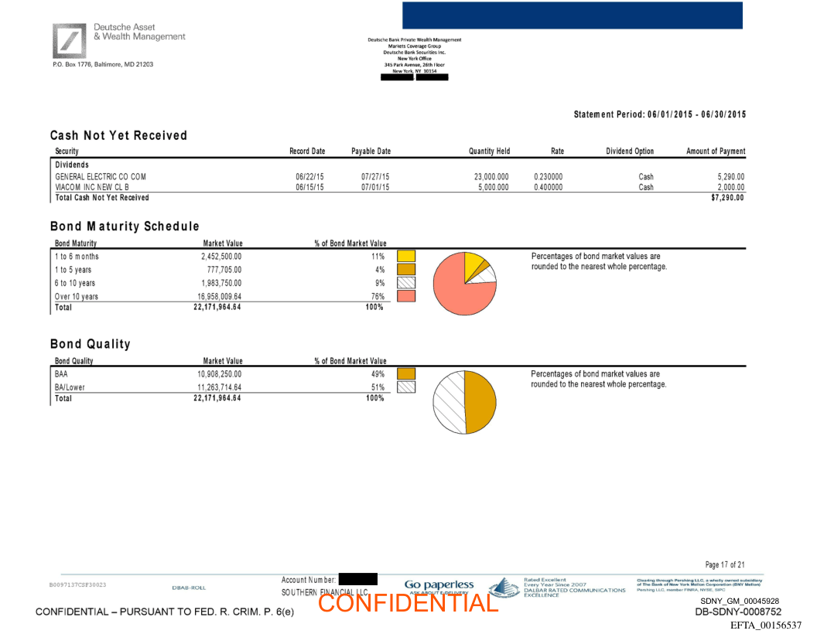Select the orange BAA legend swatch

pyautogui.click(x=406, y=374)
